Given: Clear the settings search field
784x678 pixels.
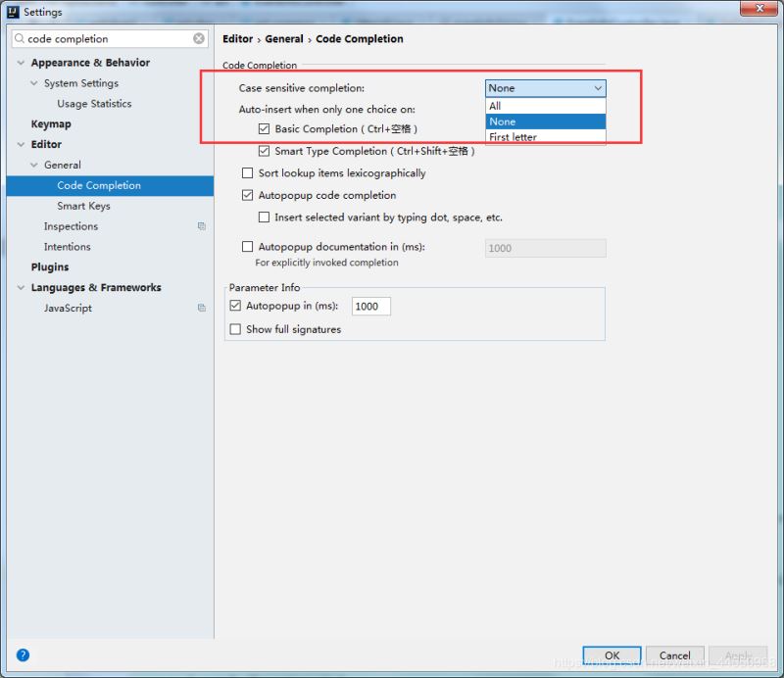Looking at the screenshot, I should (199, 38).
